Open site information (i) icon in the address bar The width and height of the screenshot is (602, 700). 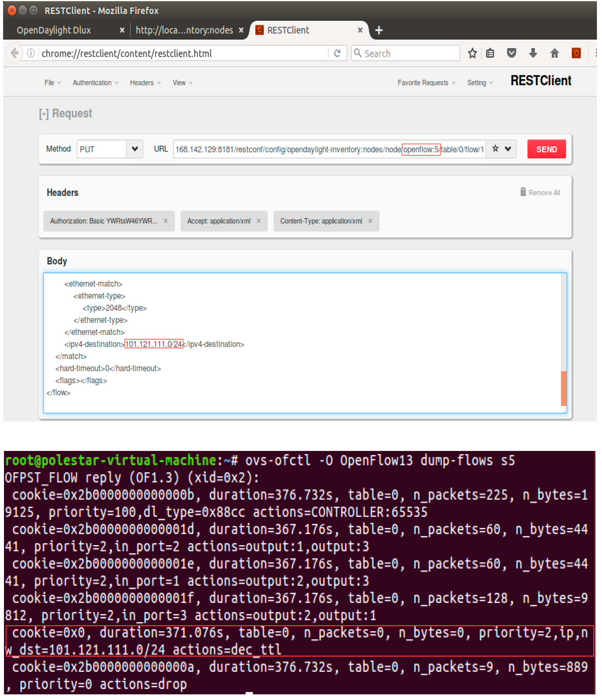(x=31, y=53)
